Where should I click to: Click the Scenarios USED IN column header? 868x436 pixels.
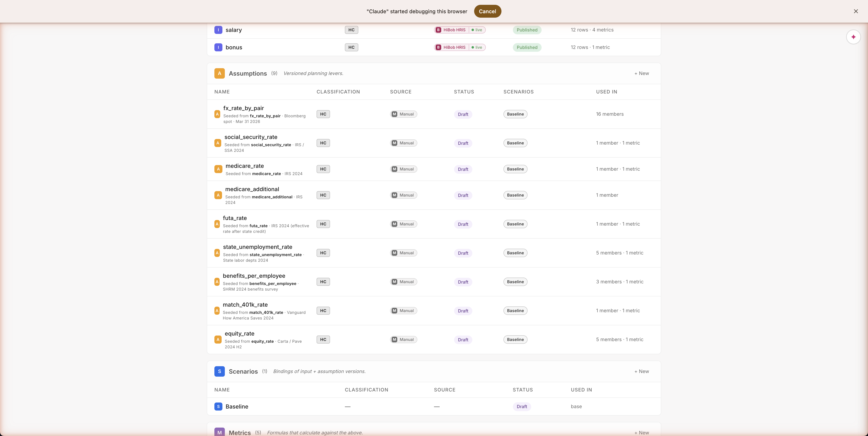581,390
